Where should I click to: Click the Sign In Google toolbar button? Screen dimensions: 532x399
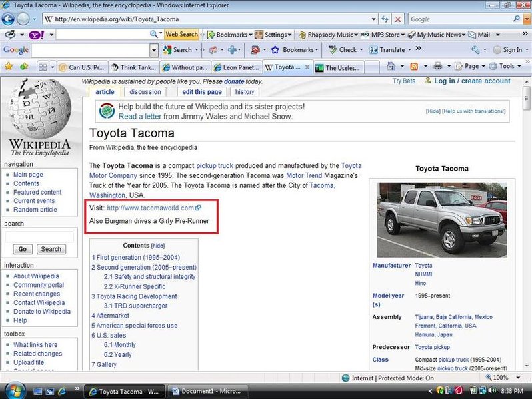tap(508, 50)
